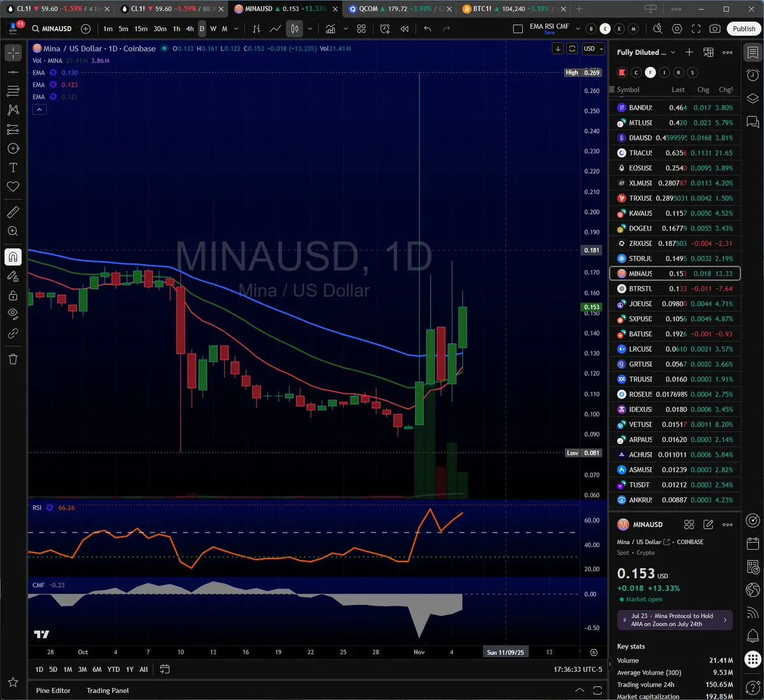The height and width of the screenshot is (700, 764).
Task: Open the chart patterns tool group
Action: [13, 110]
